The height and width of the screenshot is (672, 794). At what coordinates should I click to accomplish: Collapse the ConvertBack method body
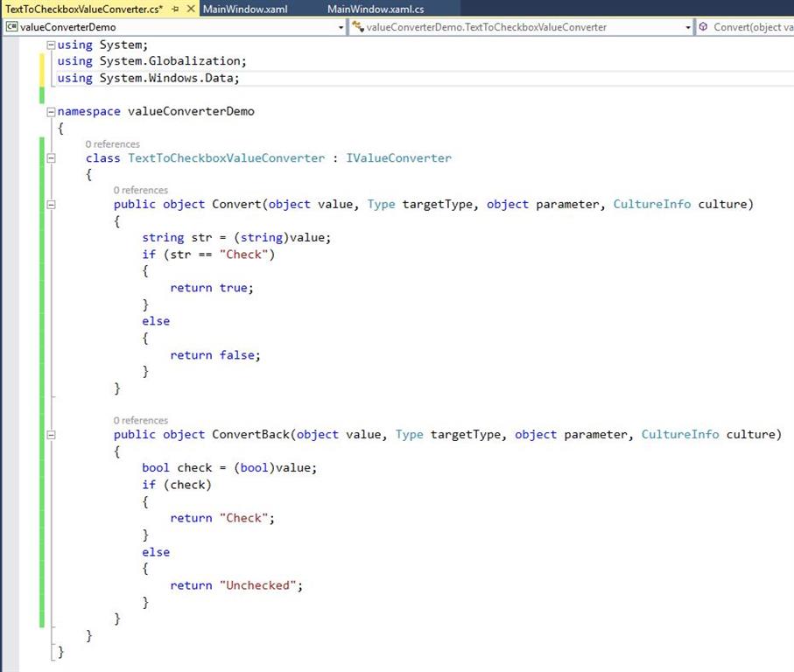point(51,434)
